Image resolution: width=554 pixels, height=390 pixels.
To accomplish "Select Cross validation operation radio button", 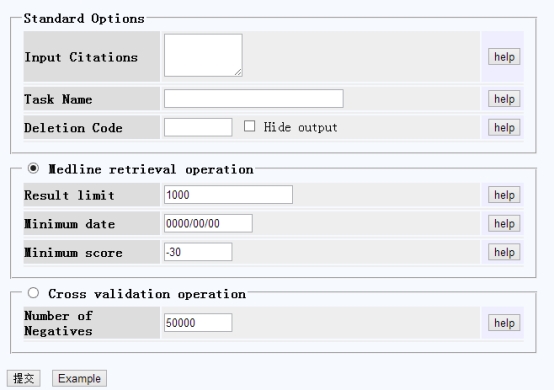I will pyautogui.click(x=33, y=292).
